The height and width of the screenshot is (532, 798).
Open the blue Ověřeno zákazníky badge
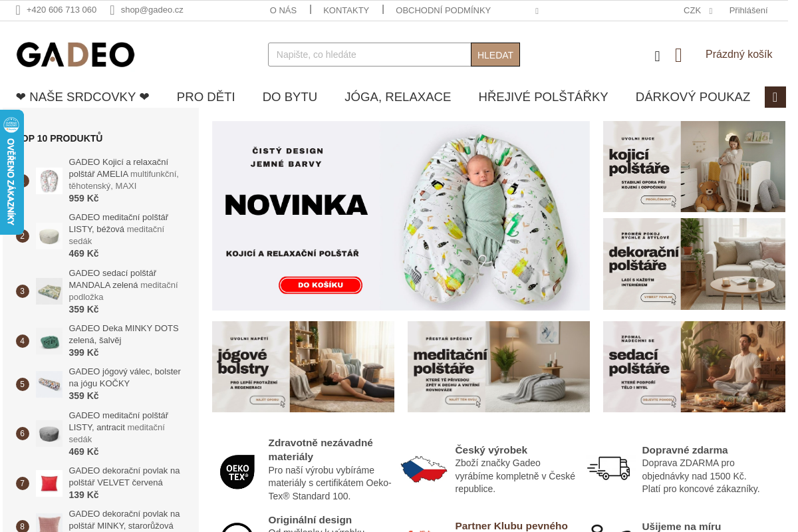[x=11, y=172]
